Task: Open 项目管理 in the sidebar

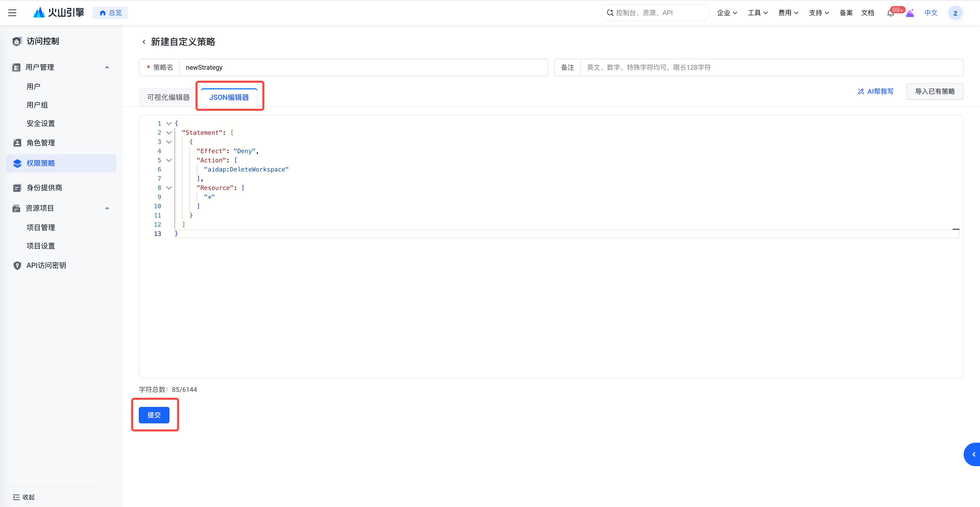Action: tap(41, 227)
